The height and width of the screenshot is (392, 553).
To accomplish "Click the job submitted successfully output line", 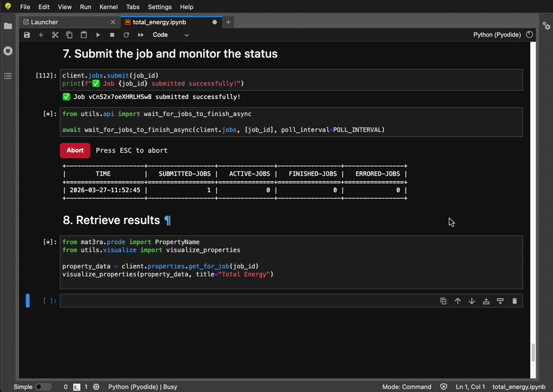I will 151,97.
